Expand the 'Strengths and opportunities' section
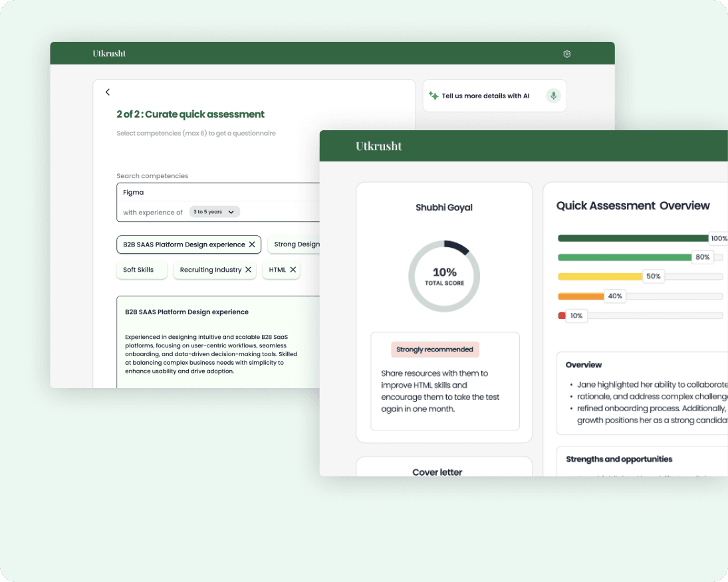The width and height of the screenshot is (728, 582). tap(618, 460)
